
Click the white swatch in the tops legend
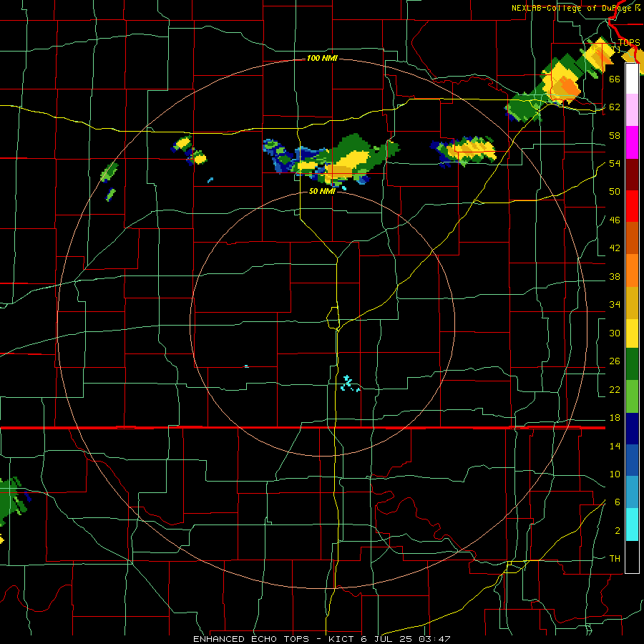[632, 79]
